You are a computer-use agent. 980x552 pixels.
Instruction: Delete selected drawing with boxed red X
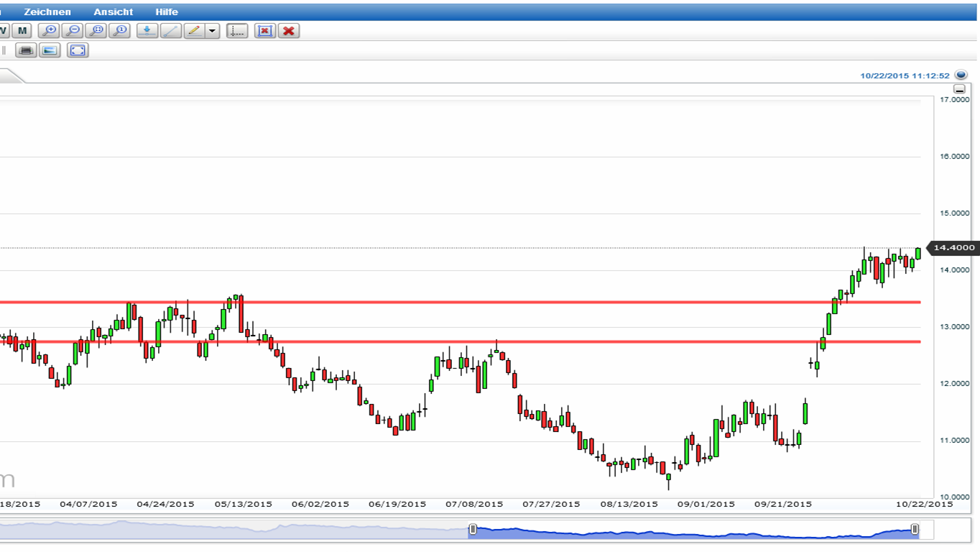tap(265, 30)
